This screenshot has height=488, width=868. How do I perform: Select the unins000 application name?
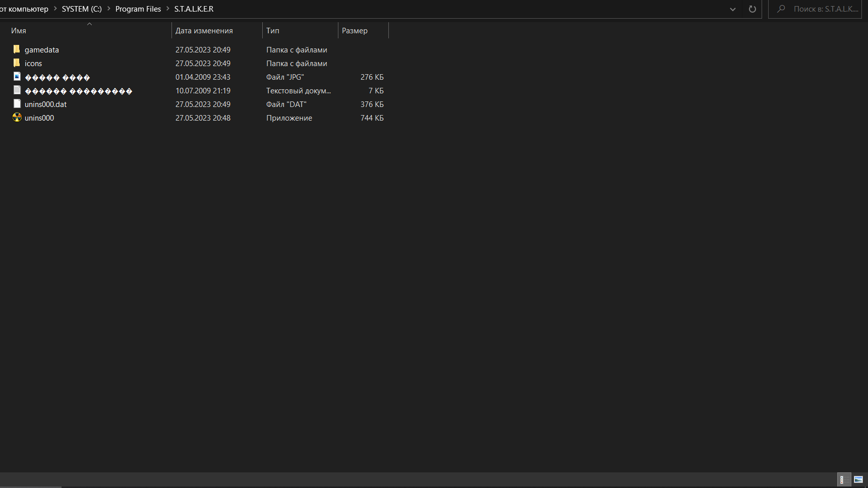tap(39, 118)
